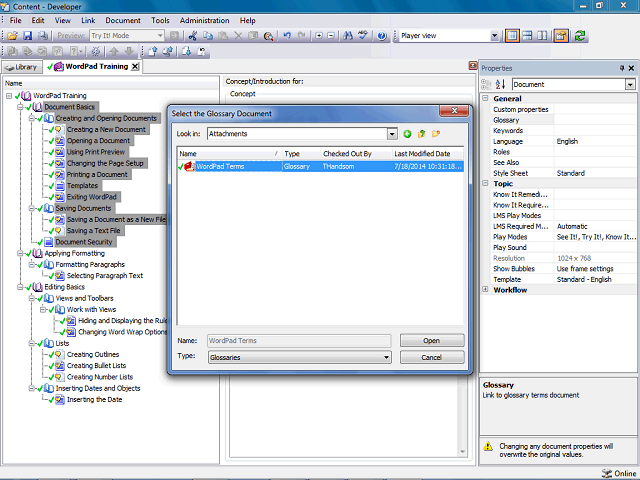Viewport: 640px width, 480px height.
Task: Sort properties alphabetically with A-Z icon
Action: (x=500, y=84)
